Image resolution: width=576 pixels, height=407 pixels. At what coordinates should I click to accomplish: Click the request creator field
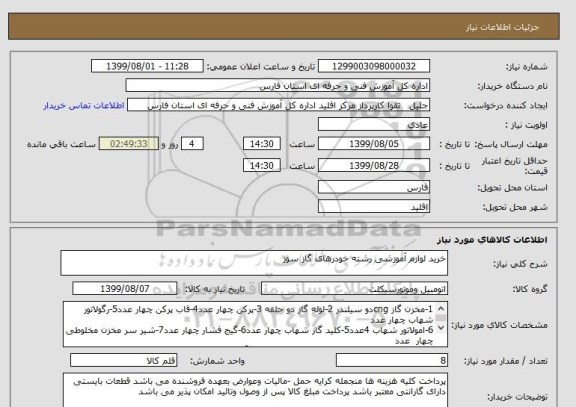pos(278,105)
